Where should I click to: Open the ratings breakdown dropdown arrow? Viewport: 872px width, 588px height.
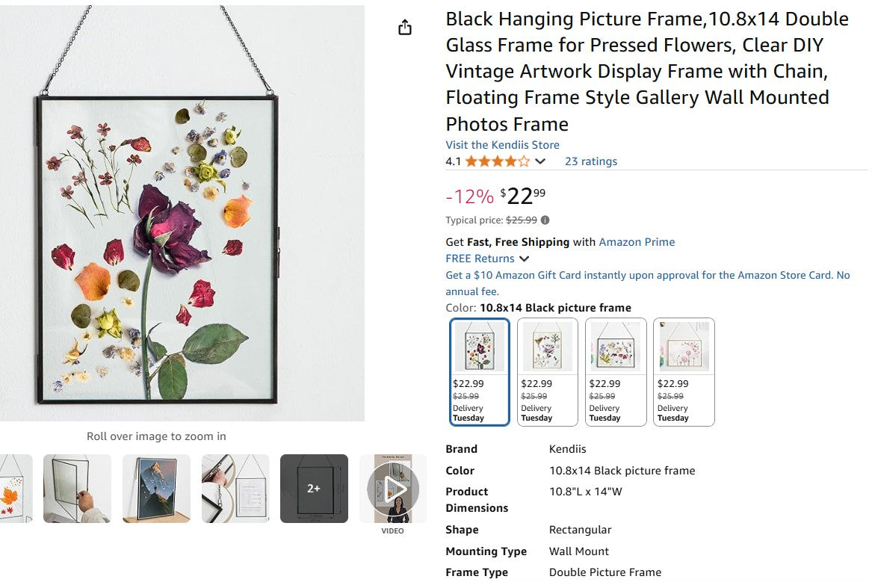pos(540,161)
